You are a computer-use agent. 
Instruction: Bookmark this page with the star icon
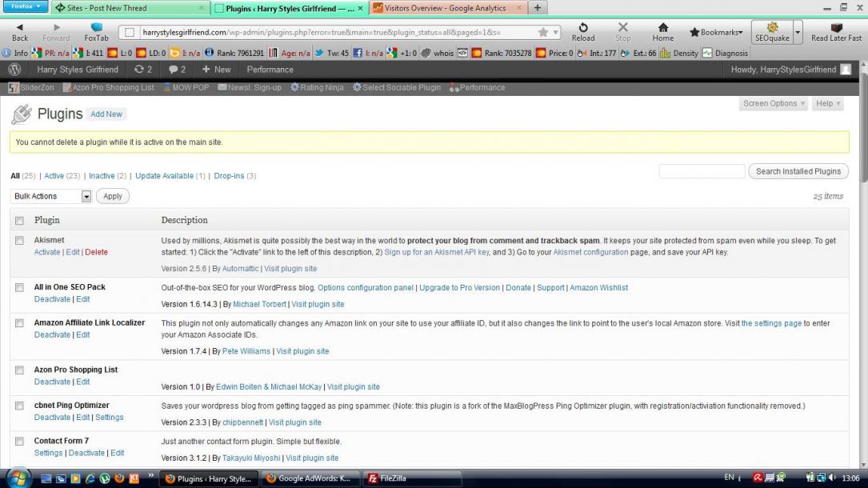coord(543,32)
